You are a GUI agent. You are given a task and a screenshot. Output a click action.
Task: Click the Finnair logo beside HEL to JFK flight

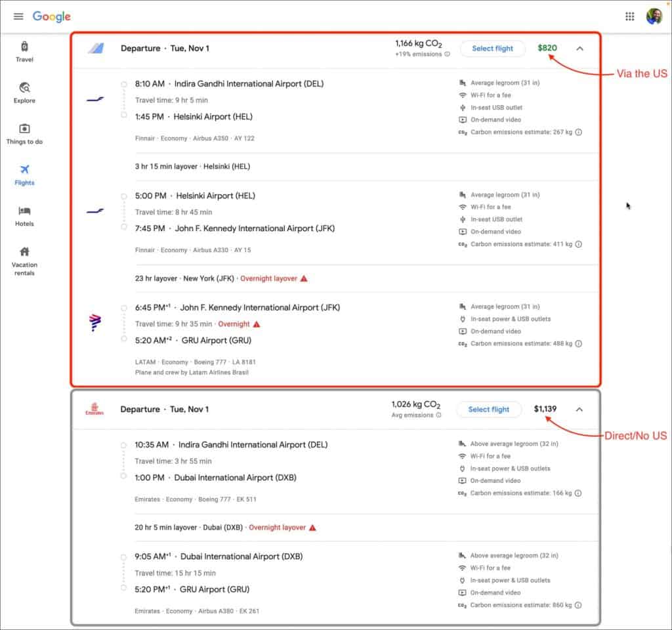[95, 211]
